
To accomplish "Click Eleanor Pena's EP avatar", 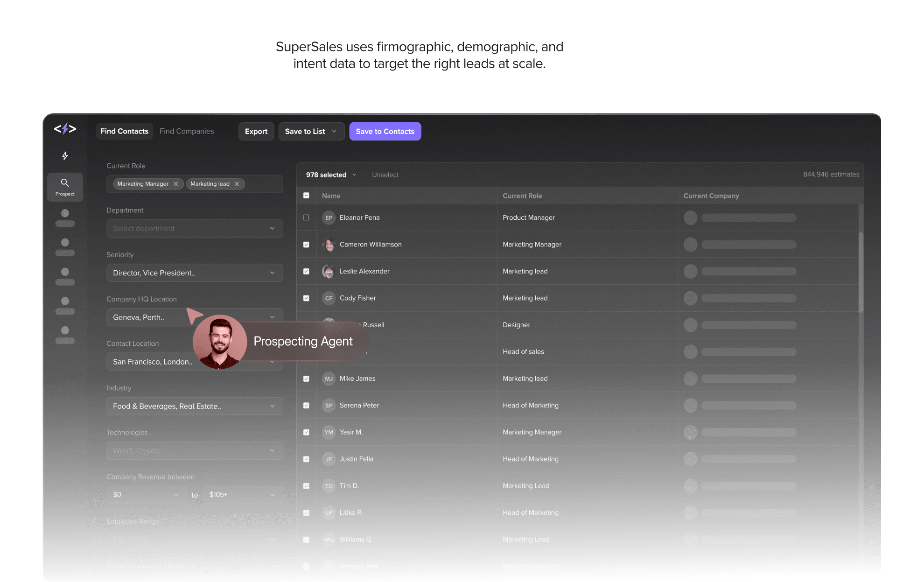I will pos(329,218).
